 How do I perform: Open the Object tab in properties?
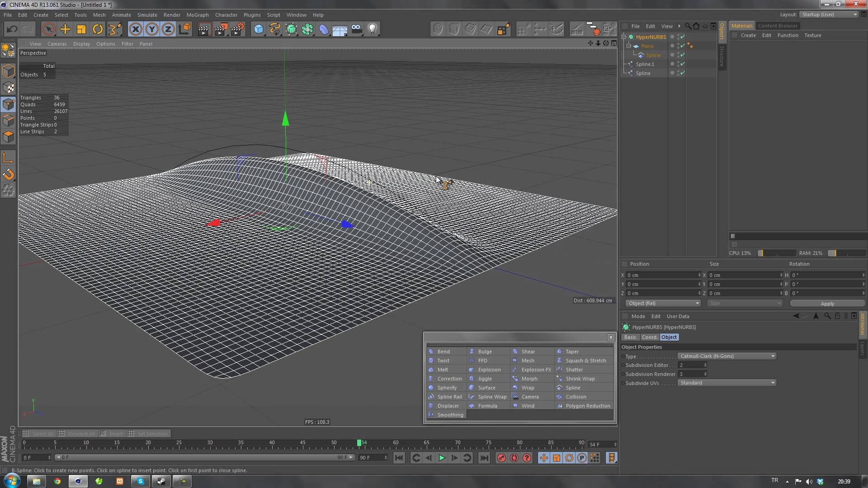point(669,337)
